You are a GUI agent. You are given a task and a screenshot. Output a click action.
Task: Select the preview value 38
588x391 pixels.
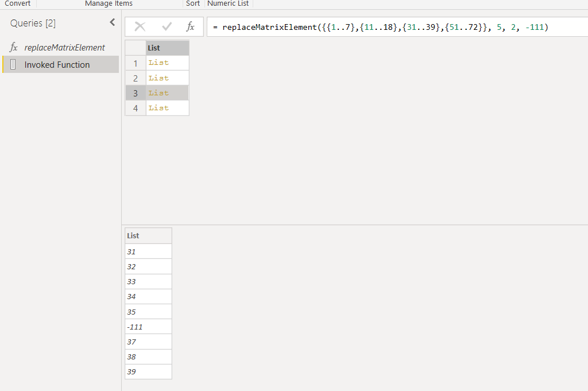pos(148,357)
